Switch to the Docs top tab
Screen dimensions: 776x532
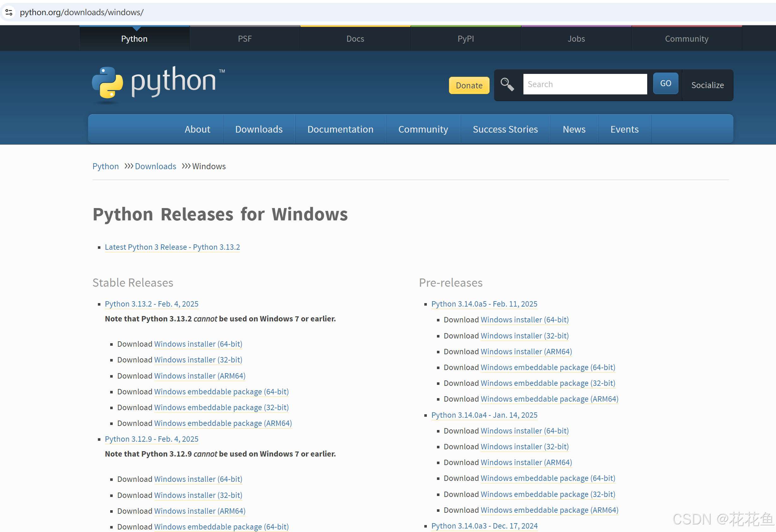point(355,39)
